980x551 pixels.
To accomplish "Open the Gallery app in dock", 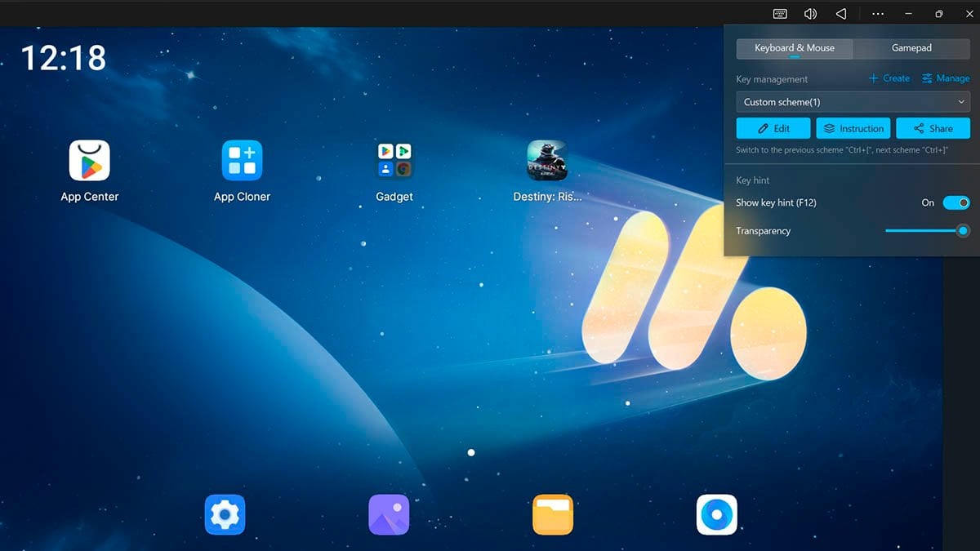I will pyautogui.click(x=389, y=515).
